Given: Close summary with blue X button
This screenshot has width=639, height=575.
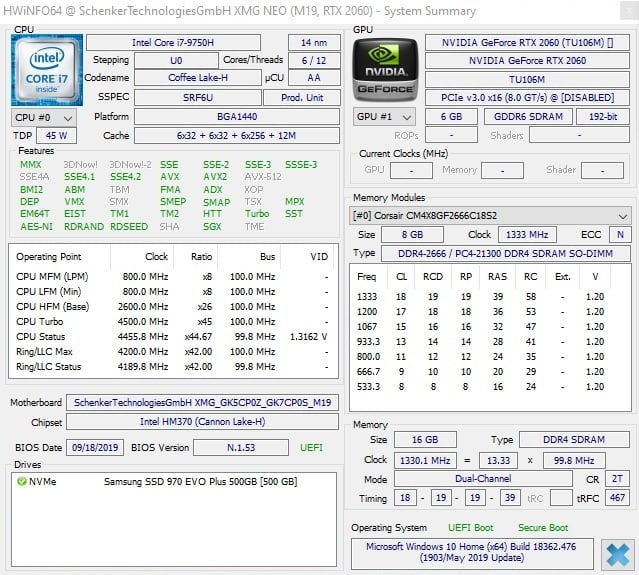Looking at the screenshot, I should (617, 555).
